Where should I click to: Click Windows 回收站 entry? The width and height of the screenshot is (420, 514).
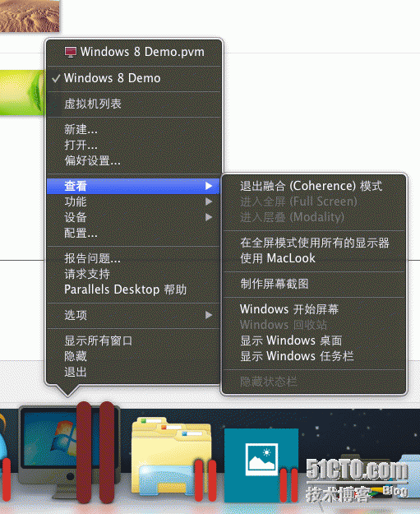(x=314, y=325)
